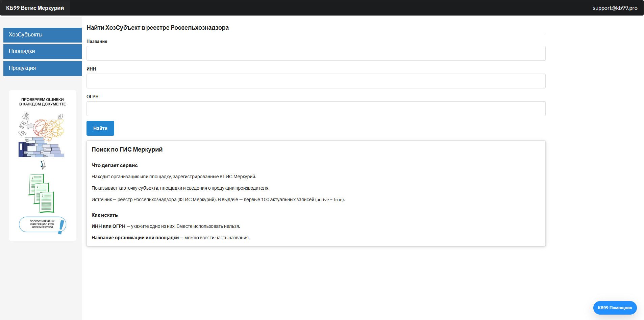Click the 'Находит организацию или площадку' line
This screenshot has height=320, width=644.
click(x=174, y=177)
